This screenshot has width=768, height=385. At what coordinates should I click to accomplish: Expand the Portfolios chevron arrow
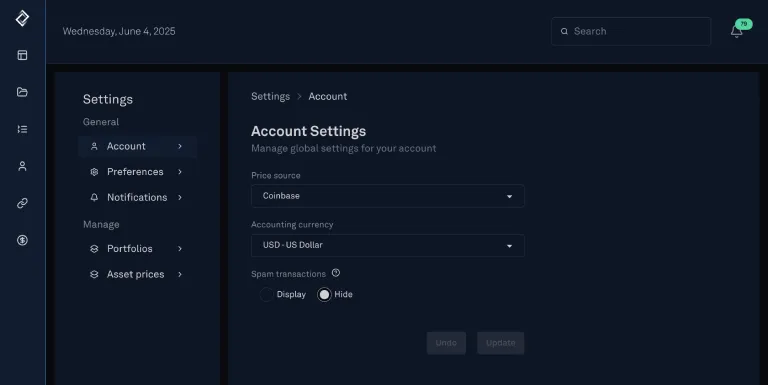click(180, 249)
